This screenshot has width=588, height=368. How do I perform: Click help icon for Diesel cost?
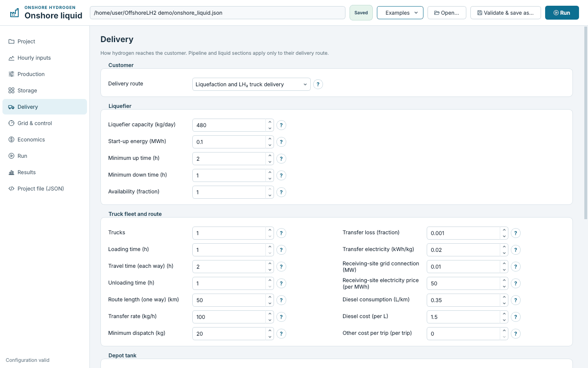click(516, 317)
